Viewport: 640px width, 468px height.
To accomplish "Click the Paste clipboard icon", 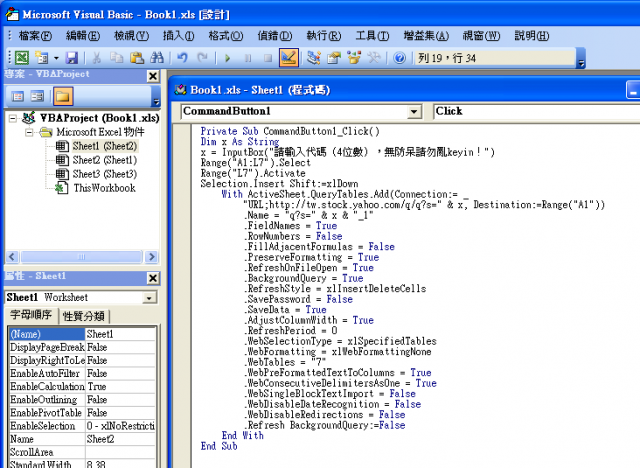I will tap(137, 58).
